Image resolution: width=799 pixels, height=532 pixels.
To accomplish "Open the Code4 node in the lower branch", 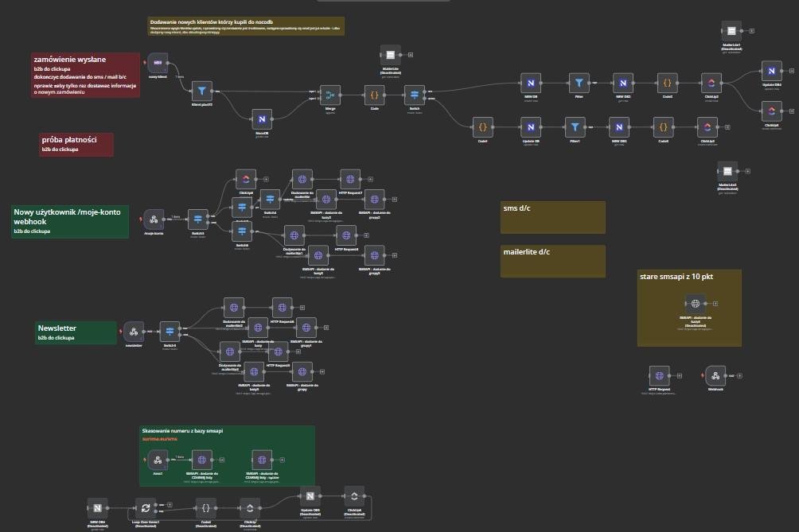I will (x=482, y=127).
